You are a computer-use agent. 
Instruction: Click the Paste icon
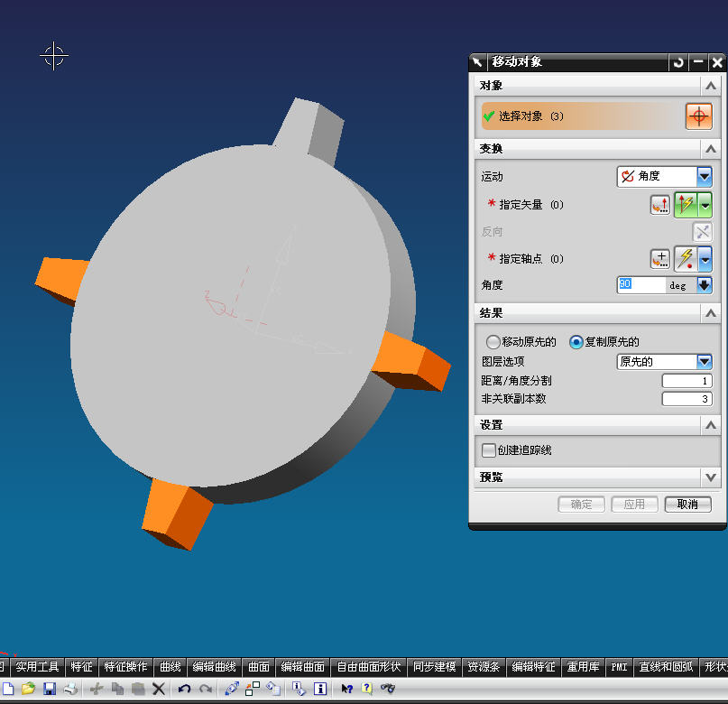[x=138, y=689]
